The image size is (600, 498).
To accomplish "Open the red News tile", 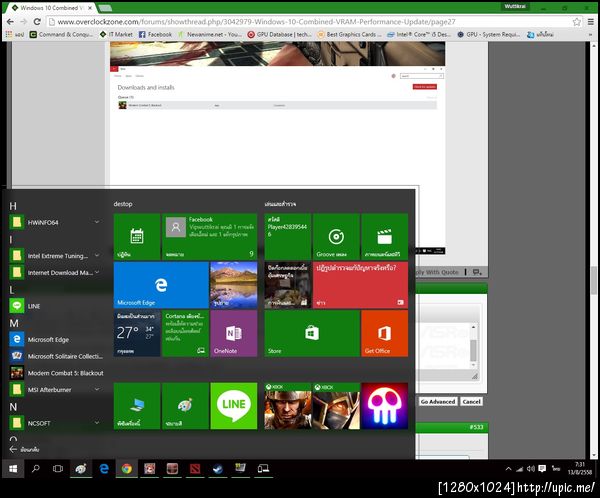I will pos(360,285).
